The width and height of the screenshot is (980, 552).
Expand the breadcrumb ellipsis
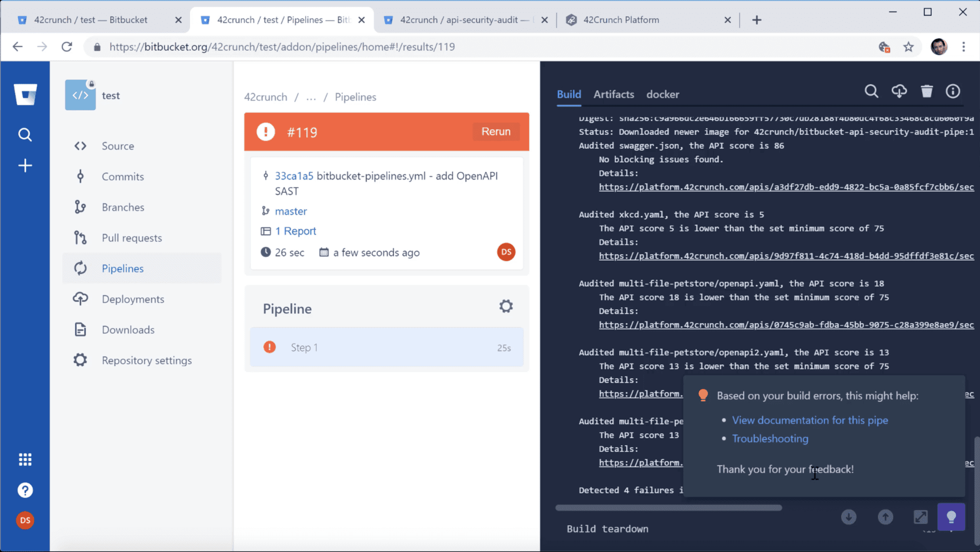tap(311, 97)
